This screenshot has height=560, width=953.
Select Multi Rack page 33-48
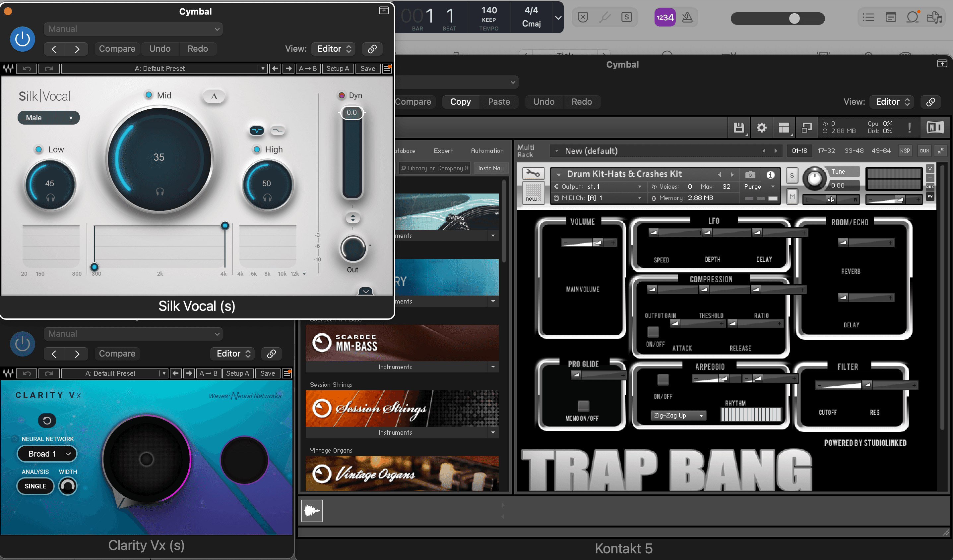(x=854, y=151)
